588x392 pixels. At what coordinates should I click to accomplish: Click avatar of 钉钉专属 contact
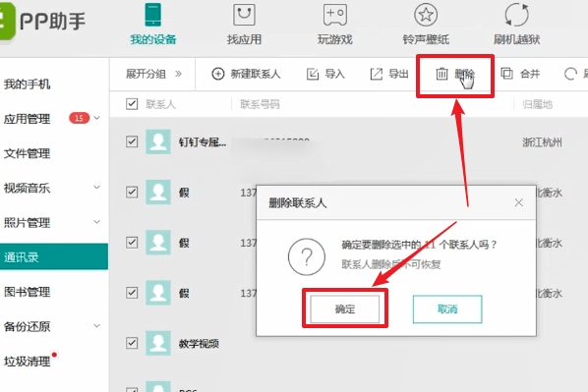point(158,141)
